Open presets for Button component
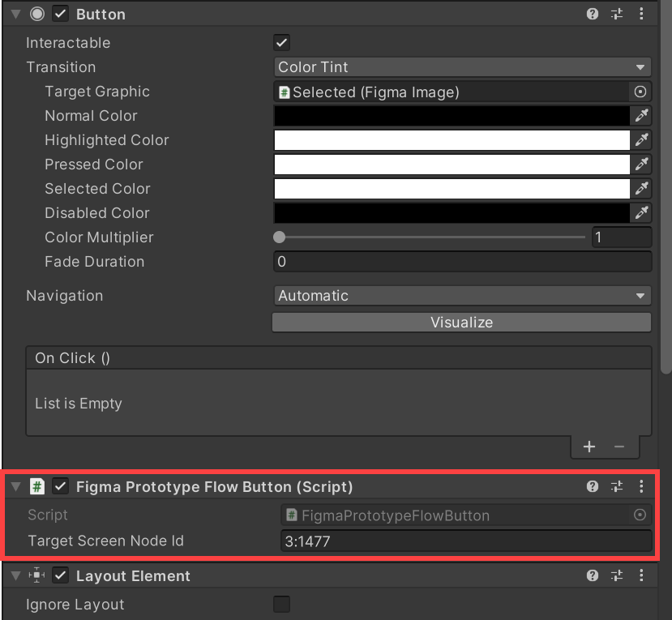672x620 pixels. point(617,14)
